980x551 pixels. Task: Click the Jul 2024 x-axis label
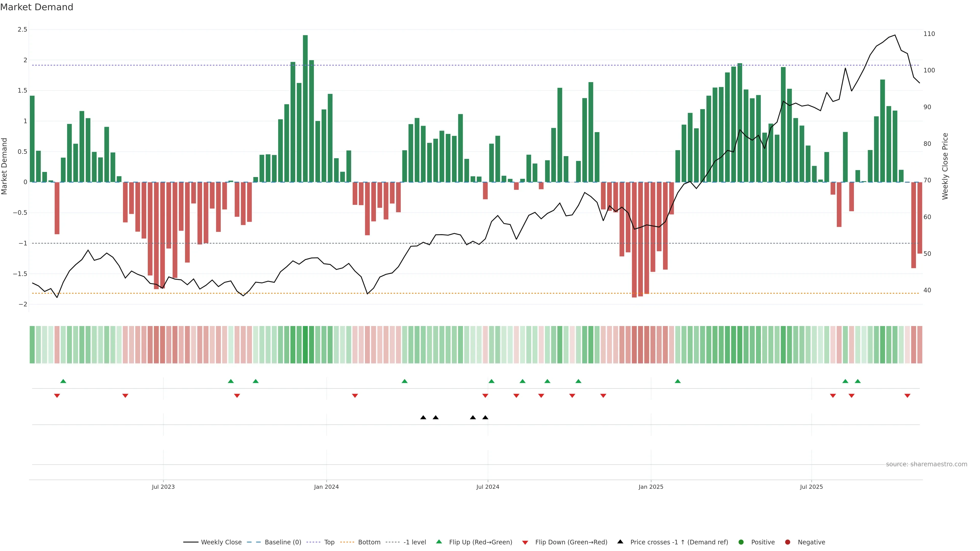pyautogui.click(x=488, y=487)
